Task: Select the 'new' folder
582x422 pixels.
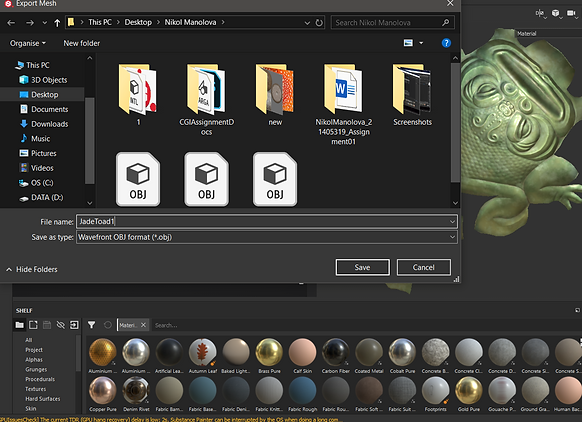Action: tap(275, 95)
